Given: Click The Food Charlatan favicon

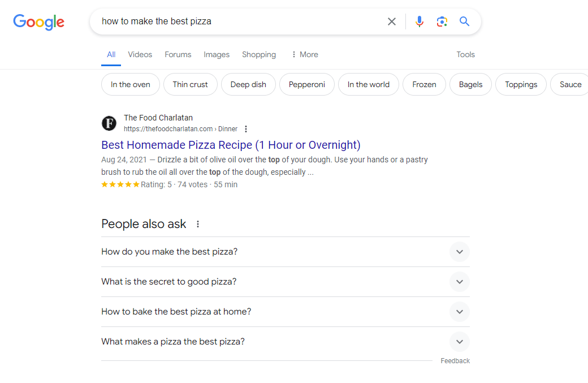Looking at the screenshot, I should click(x=109, y=123).
